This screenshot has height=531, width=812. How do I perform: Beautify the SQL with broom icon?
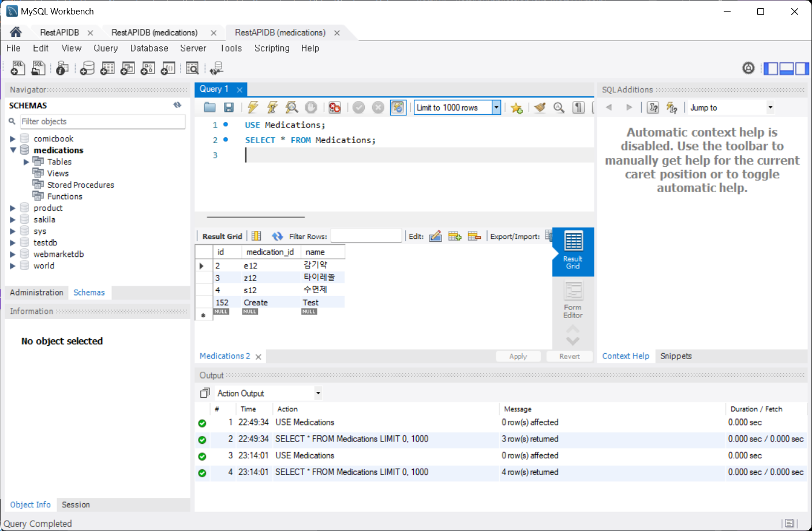pyautogui.click(x=540, y=107)
